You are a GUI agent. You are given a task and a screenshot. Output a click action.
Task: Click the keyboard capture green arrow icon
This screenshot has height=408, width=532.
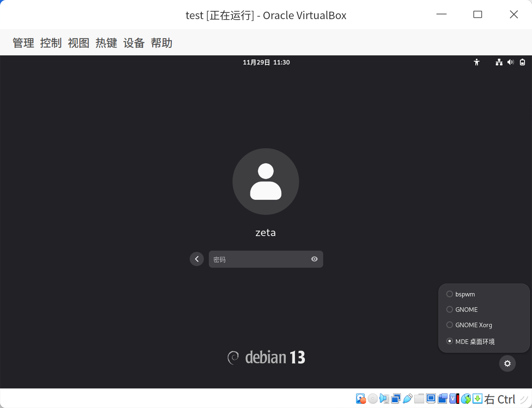pos(477,399)
